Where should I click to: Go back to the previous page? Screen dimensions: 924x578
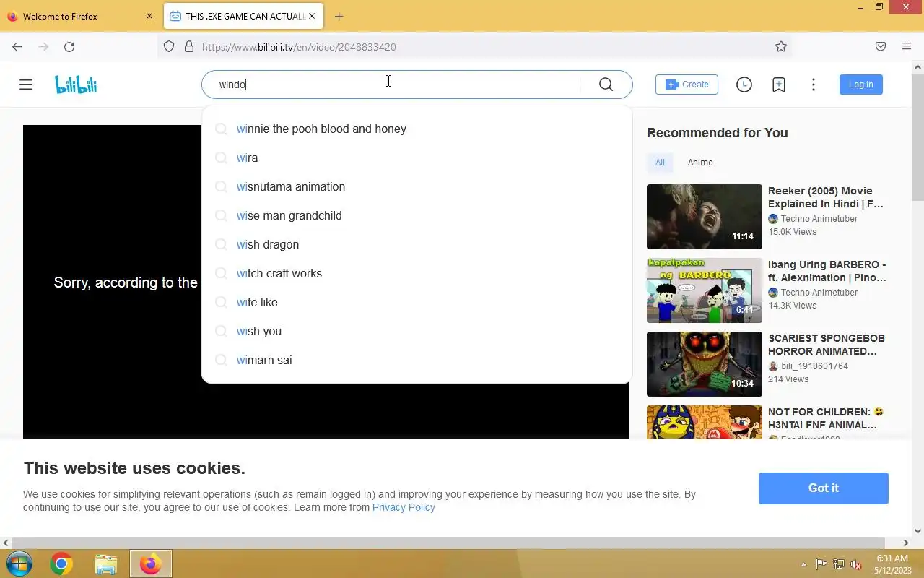click(x=17, y=46)
